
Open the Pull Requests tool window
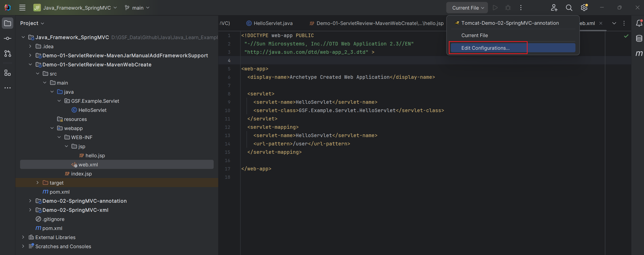coord(8,54)
